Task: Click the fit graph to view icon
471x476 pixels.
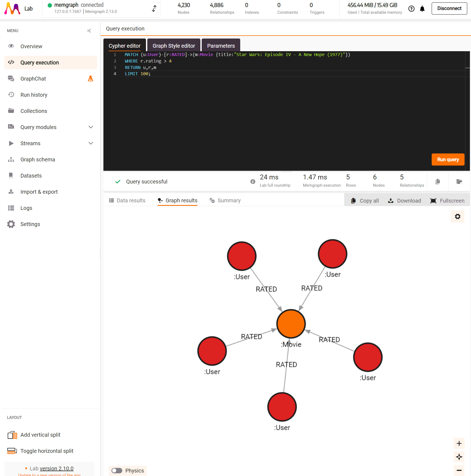Action: [x=459, y=457]
